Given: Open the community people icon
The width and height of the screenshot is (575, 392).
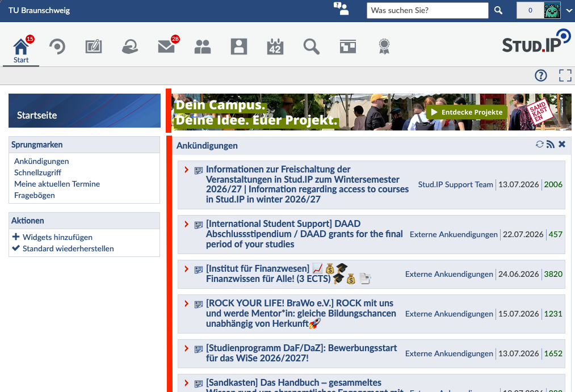Looking at the screenshot, I should coord(203,47).
